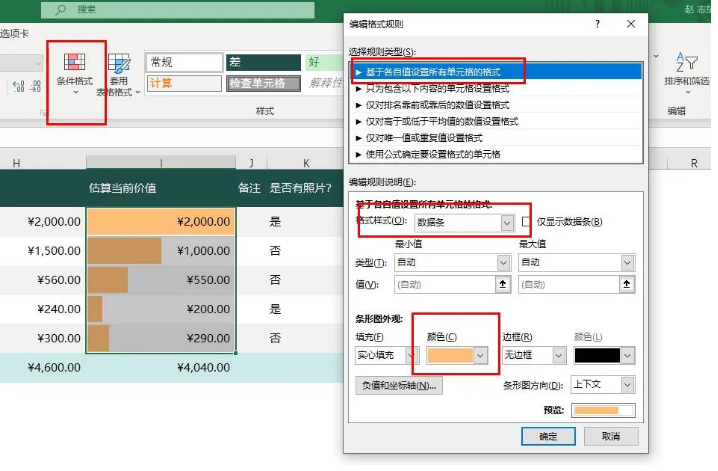Expand the 格式样式 dropdown showing 数据条
The width and height of the screenshot is (718, 471).
506,222
